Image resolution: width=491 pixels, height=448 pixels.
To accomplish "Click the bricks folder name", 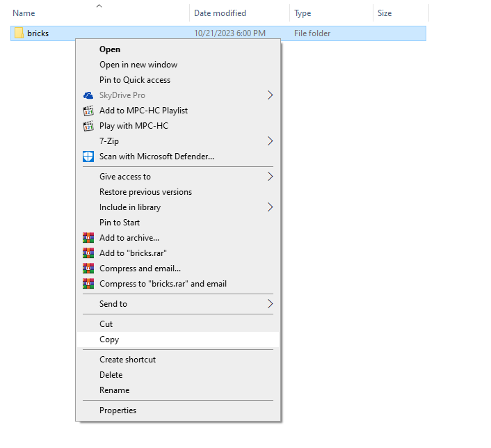I will (x=38, y=33).
